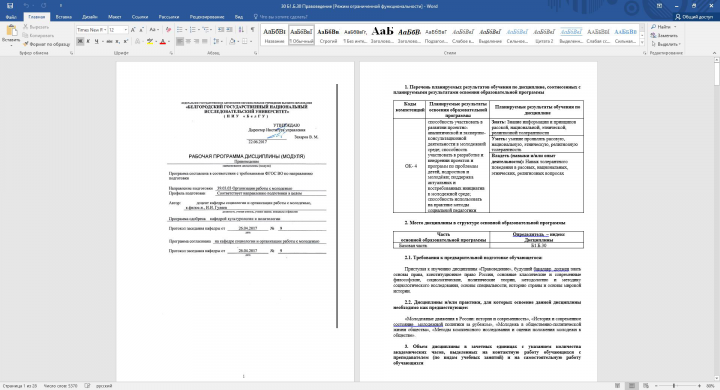Switch to Read Mode view icon
Image resolution: width=720 pixels, height=390 pixels.
618,386
